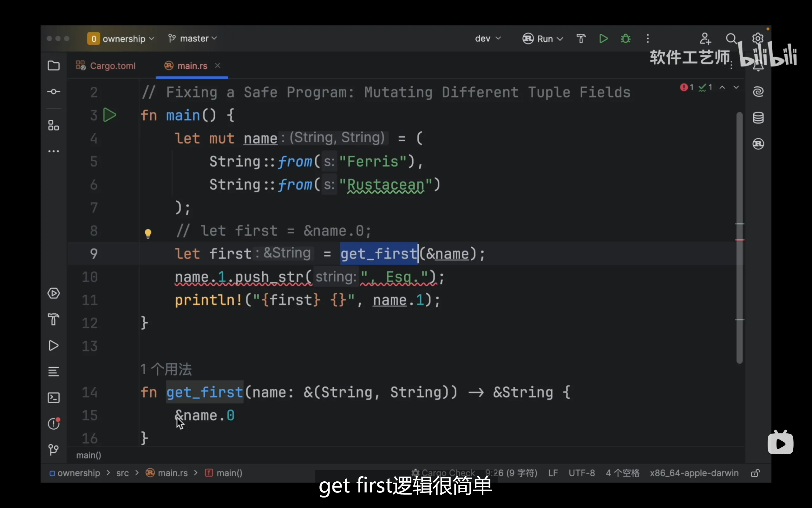Click the '1 个用法' usages hint

tap(166, 370)
